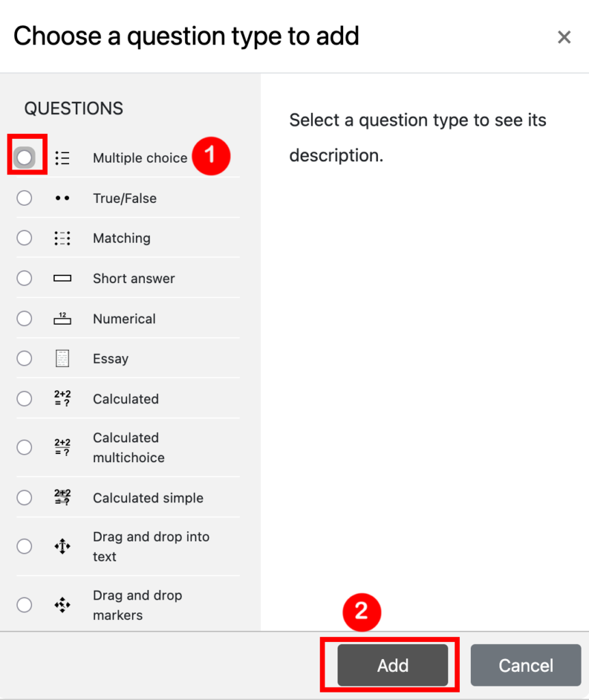
Task: Select the Multiple choice radio button
Action: [x=25, y=158]
